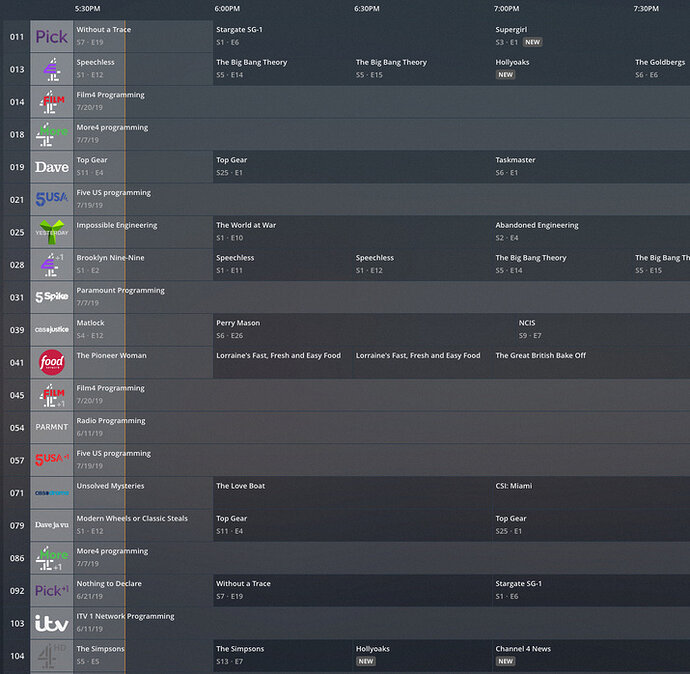
Task: Select ITV 1 Network Programming listing
Action: [382, 623]
